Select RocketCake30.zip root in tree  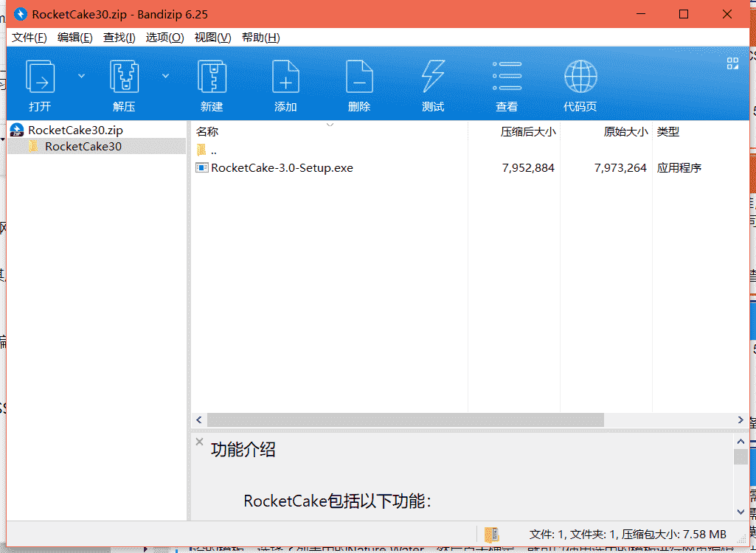point(75,131)
